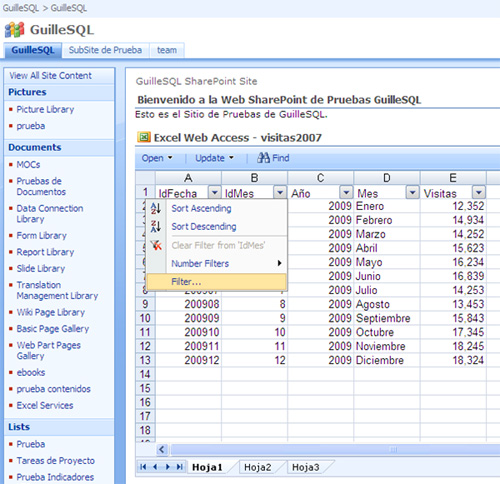This screenshot has width=500, height=484.
Task: Choose Sort Descending in the menu
Action: click(x=217, y=227)
